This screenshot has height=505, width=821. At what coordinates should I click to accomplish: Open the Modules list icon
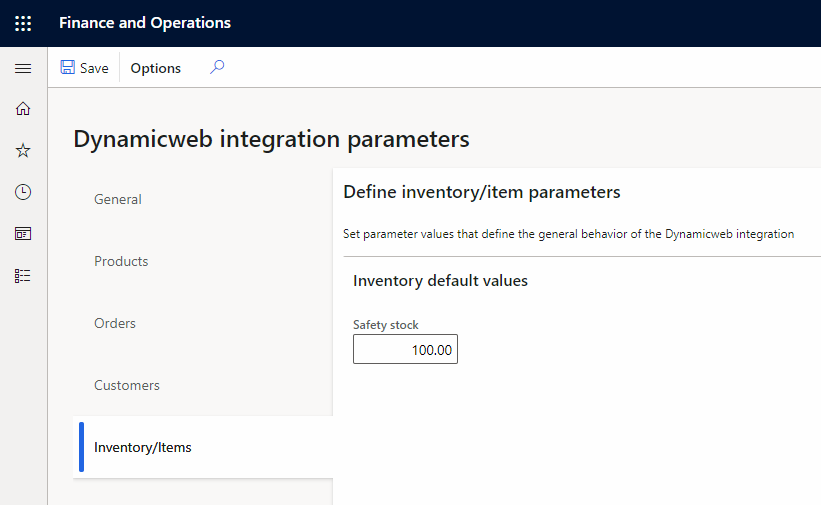pos(23,276)
